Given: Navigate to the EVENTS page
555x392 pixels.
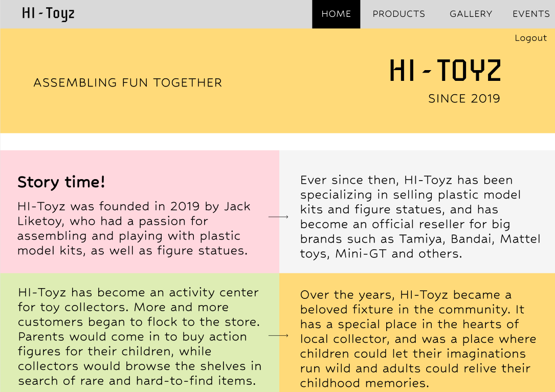Looking at the screenshot, I should tap(531, 14).
